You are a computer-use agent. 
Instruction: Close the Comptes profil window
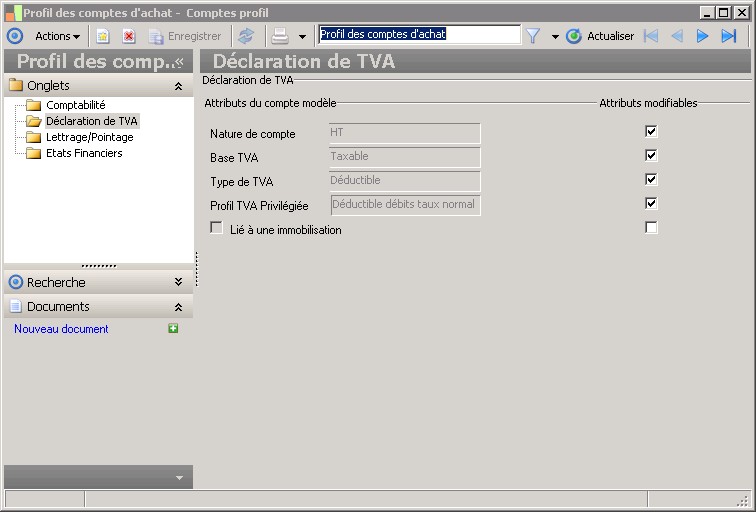pos(742,13)
